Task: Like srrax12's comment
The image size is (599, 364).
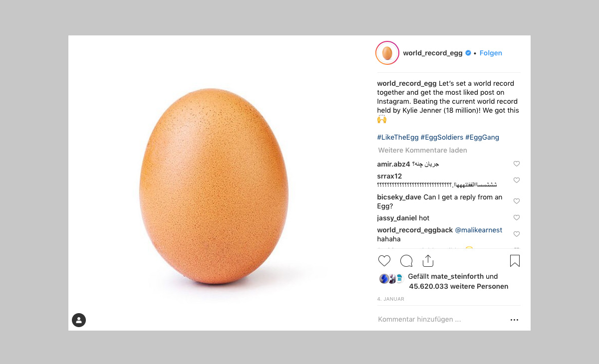Action: coord(517,180)
